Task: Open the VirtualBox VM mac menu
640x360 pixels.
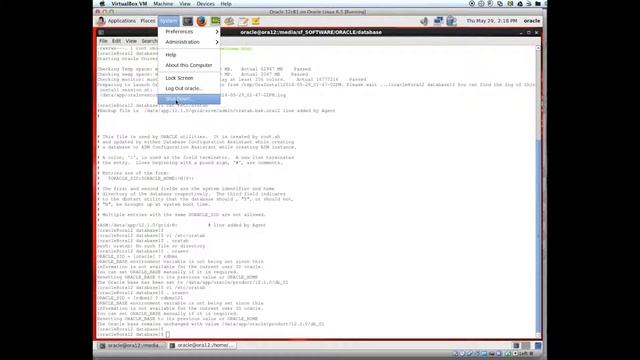Action: coord(129,4)
